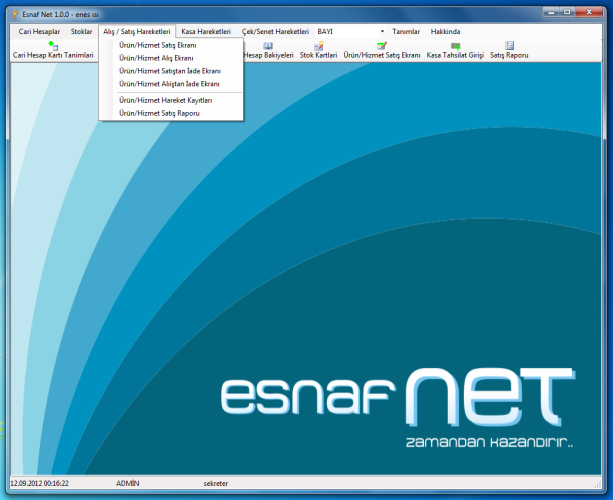Click the Satış Raporu toolbar label
This screenshot has height=500, width=613.
tap(509, 56)
